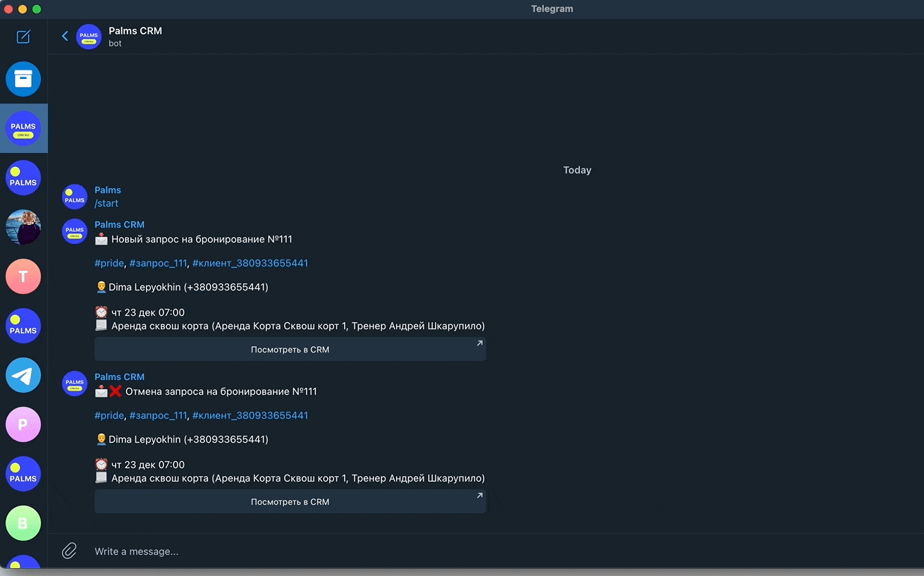Image resolution: width=924 pixels, height=576 pixels.
Task: Open the Archived Chats folder icon
Action: pos(23,79)
